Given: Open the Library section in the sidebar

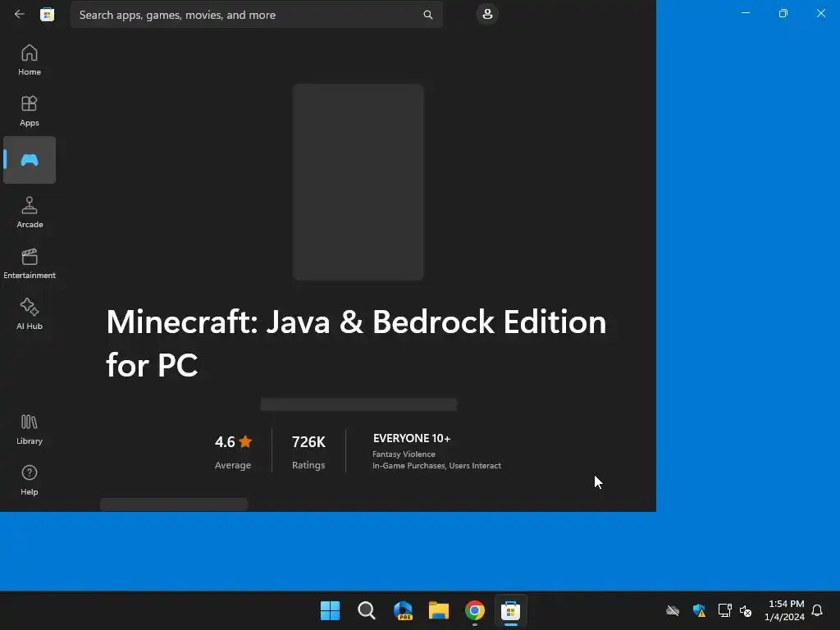Looking at the screenshot, I should pos(30,429).
